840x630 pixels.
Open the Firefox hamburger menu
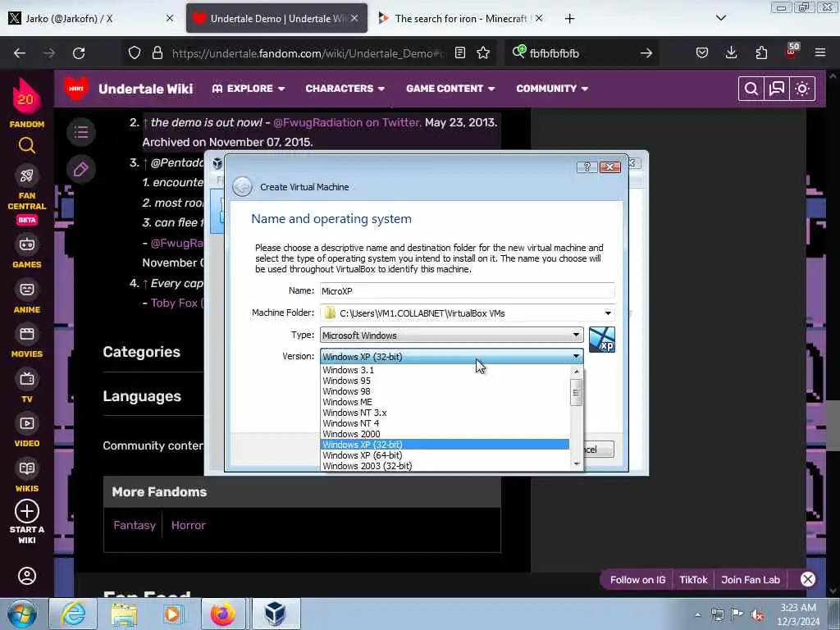point(820,53)
